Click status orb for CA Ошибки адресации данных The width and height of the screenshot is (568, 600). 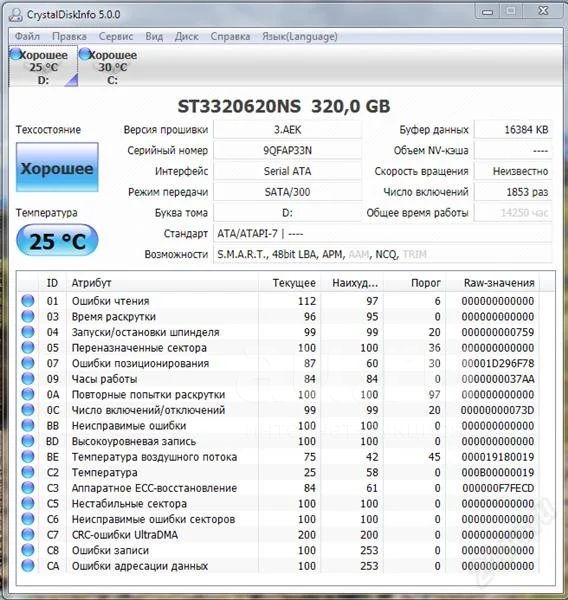(28, 566)
